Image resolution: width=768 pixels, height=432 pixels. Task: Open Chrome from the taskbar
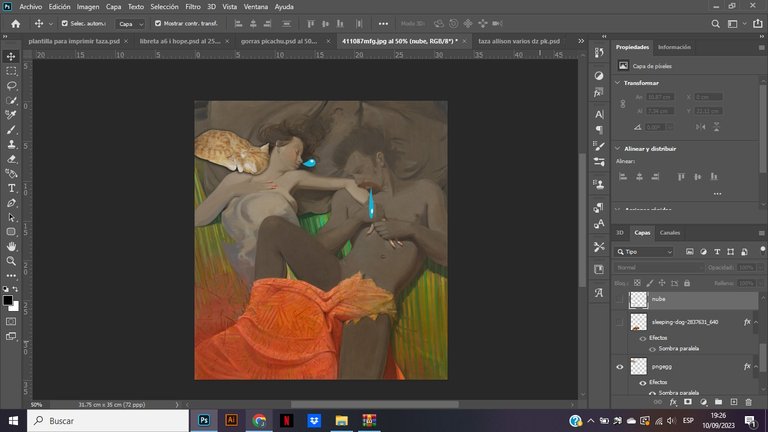pyautogui.click(x=259, y=420)
